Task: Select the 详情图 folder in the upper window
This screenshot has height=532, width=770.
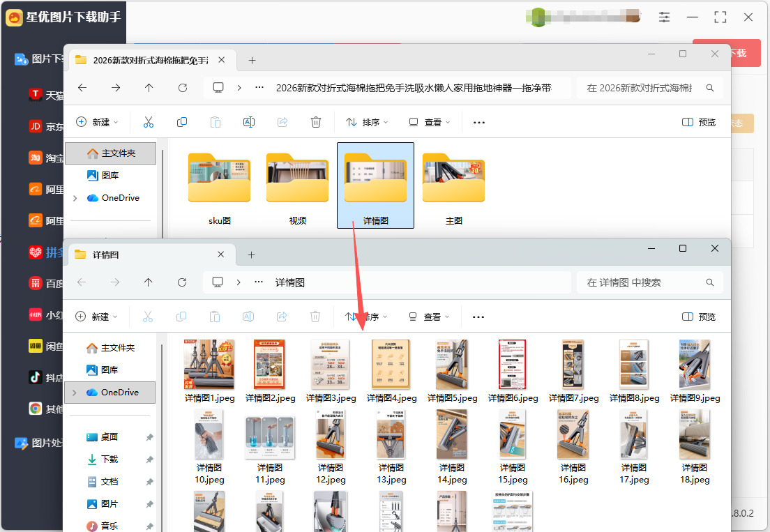Action: tap(375, 185)
